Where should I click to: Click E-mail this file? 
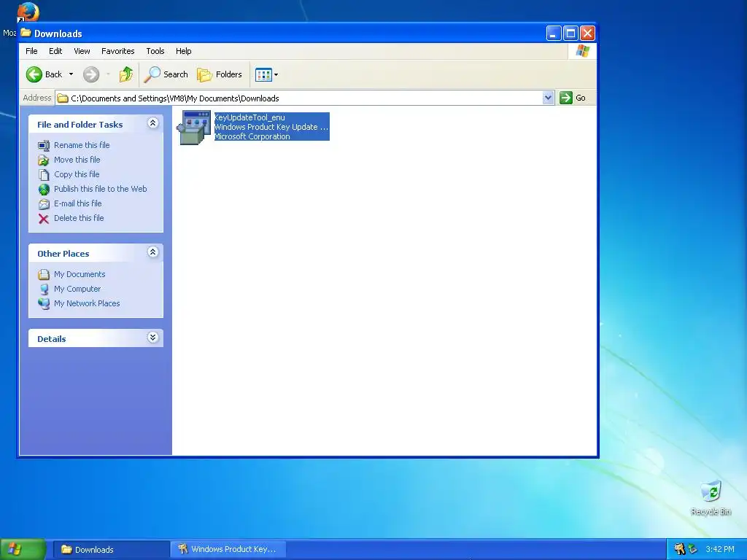point(77,203)
